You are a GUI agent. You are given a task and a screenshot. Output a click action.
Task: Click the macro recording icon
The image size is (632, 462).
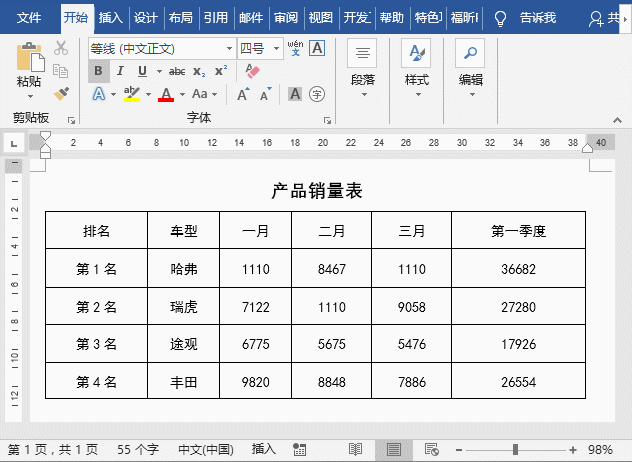tap(299, 450)
